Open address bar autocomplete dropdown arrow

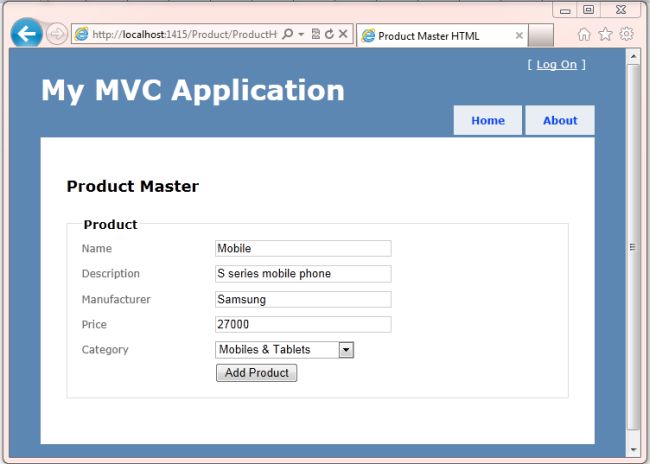pos(301,34)
